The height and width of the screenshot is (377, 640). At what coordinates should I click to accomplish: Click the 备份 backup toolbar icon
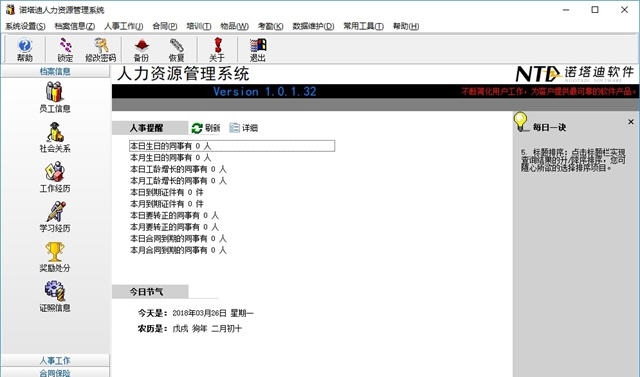141,50
